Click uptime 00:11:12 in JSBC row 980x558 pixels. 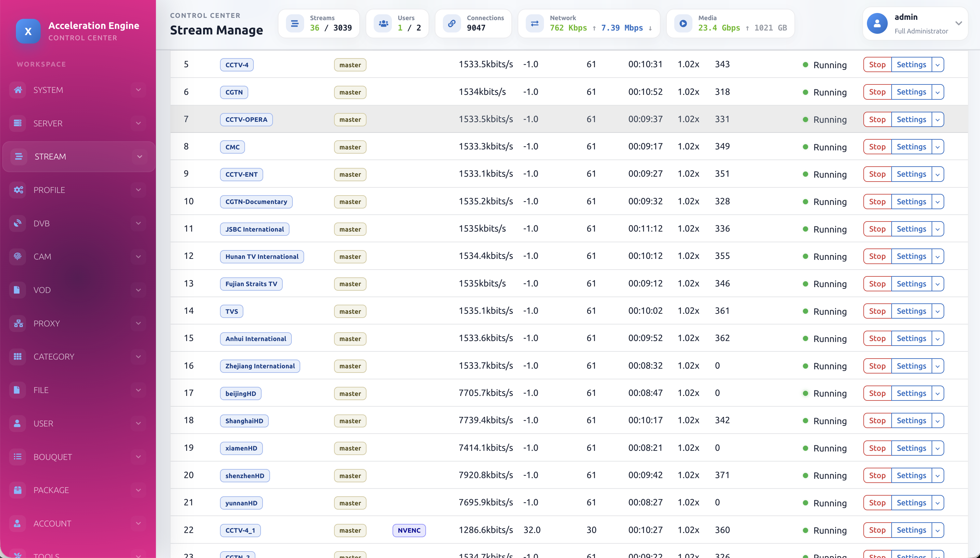point(645,229)
